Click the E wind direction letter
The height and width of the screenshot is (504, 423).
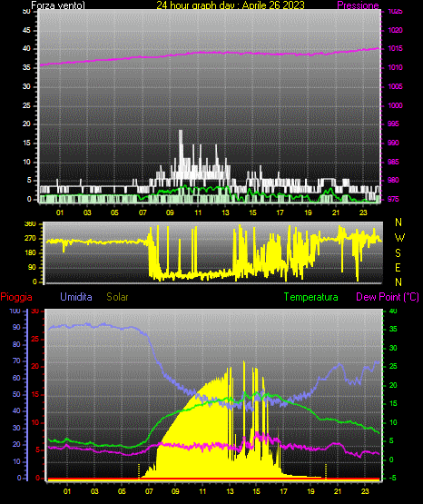pos(398,267)
